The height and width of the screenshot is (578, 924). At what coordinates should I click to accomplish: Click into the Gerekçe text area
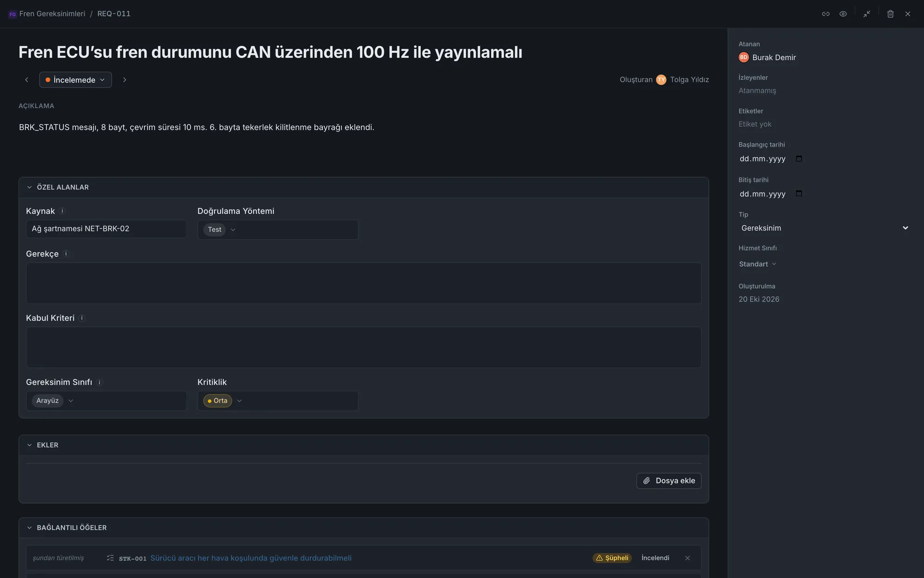click(364, 283)
